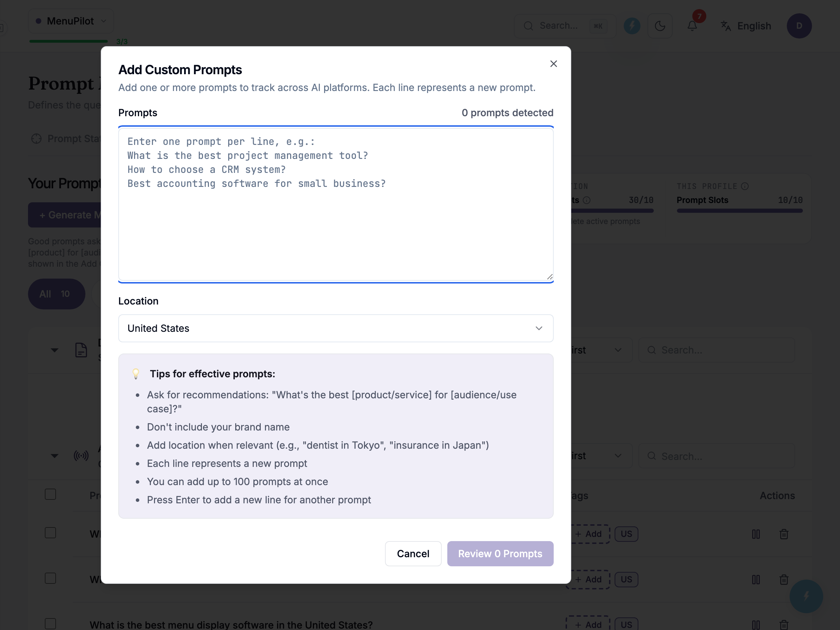Open the Location dropdown showing United States
This screenshot has height=630, width=840.
[336, 328]
